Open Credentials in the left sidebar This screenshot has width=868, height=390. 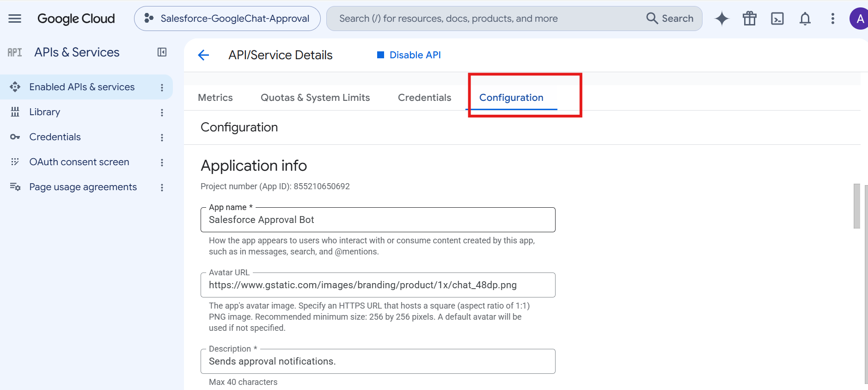55,137
